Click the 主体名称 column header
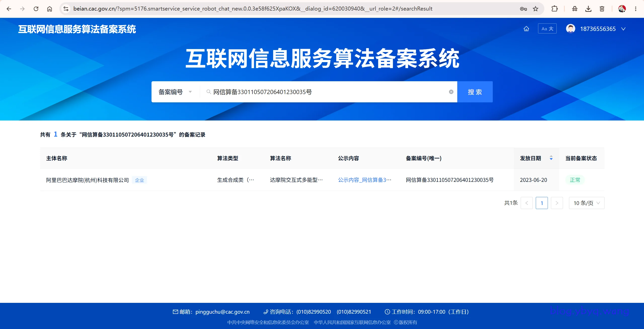Screen dimensions: 644x329 [x=57, y=158]
